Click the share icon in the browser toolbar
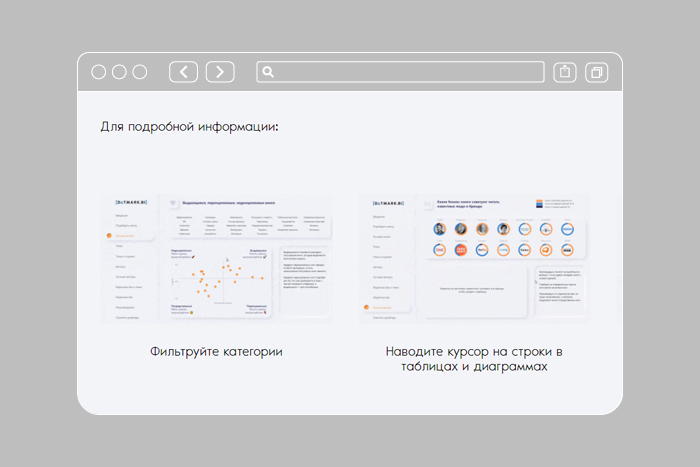The width and height of the screenshot is (700, 467). [565, 72]
